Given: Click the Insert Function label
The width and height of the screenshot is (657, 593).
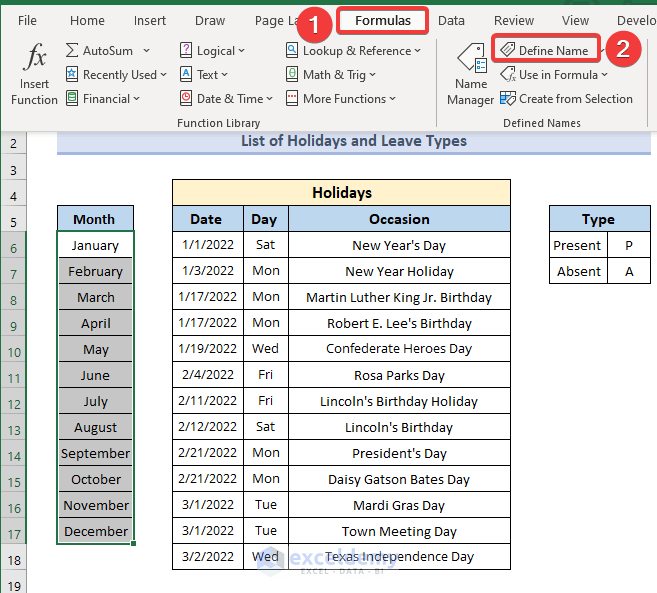Looking at the screenshot, I should (x=34, y=92).
